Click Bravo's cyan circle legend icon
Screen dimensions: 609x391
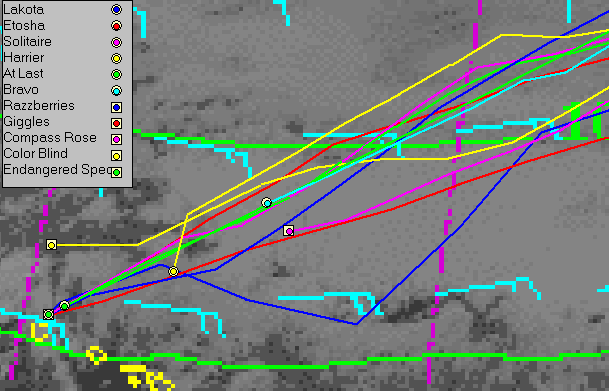116,91
